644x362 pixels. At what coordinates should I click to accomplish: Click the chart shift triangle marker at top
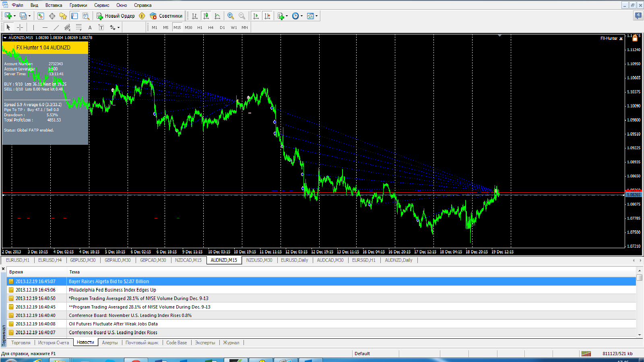tap(500, 36)
